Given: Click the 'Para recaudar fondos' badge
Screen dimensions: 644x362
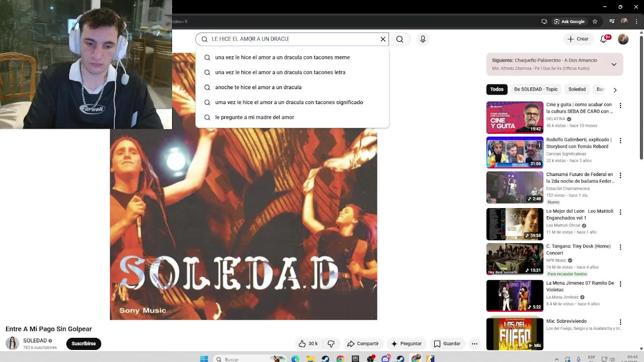Looking at the screenshot, I should 568,274.
